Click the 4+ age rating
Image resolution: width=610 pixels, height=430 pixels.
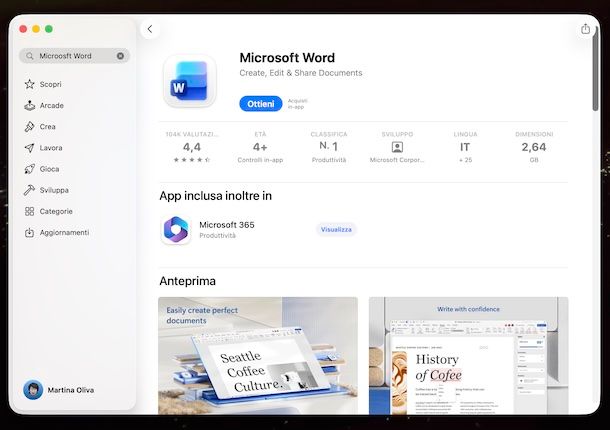tap(260, 147)
